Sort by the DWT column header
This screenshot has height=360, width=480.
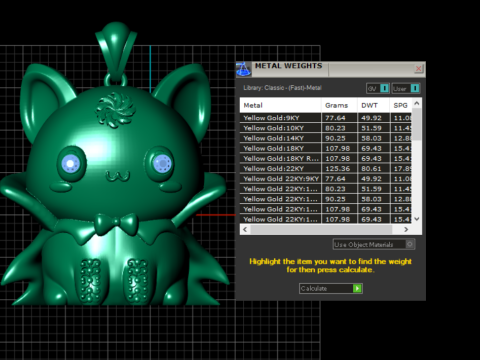click(373, 105)
